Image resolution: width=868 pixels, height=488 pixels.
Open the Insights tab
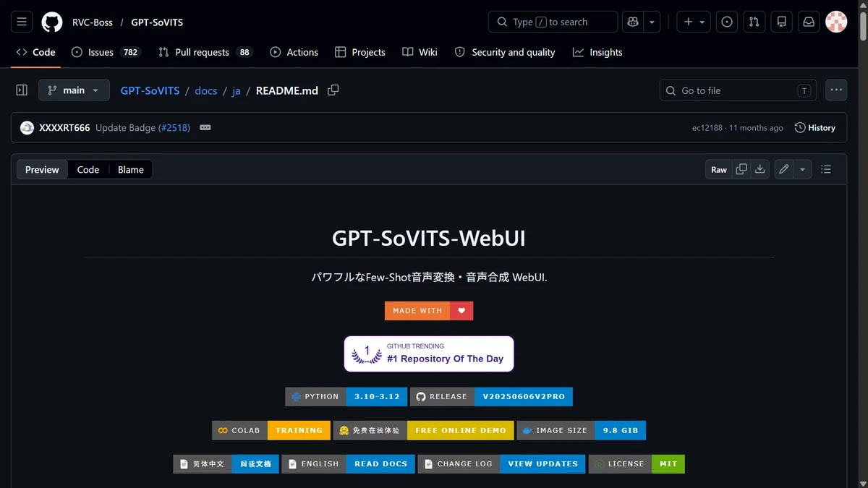tap(597, 52)
